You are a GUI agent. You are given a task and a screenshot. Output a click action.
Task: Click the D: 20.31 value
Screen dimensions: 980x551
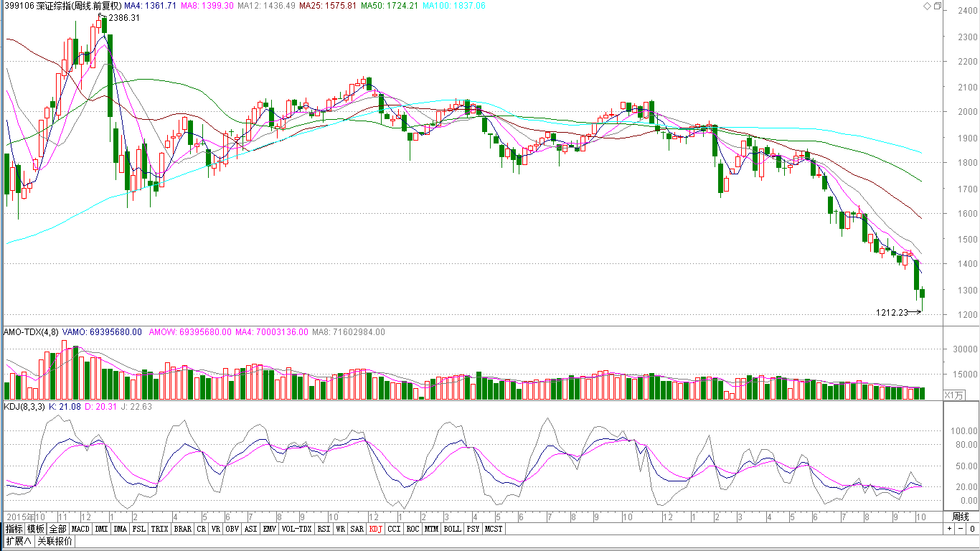coord(100,407)
